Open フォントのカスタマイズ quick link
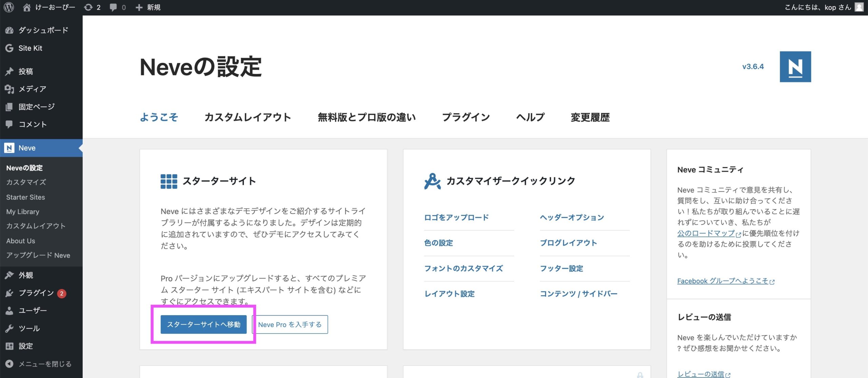868x378 pixels. pos(463,268)
